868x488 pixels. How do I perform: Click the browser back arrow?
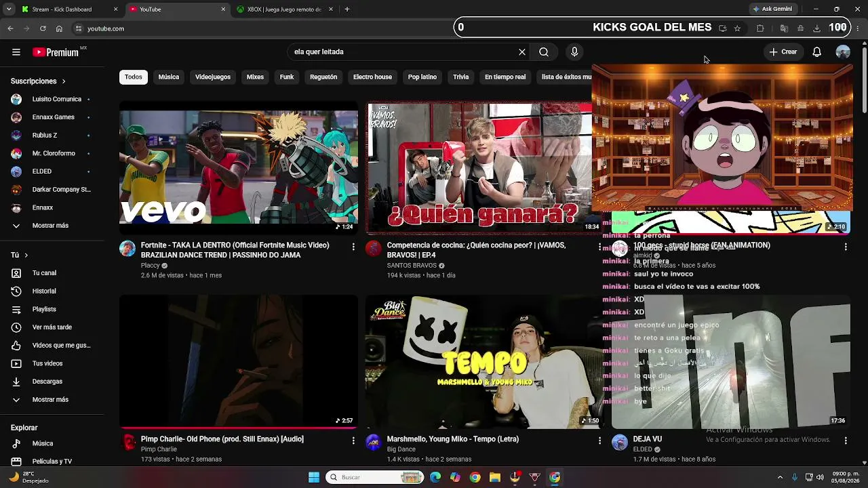coord(10,28)
